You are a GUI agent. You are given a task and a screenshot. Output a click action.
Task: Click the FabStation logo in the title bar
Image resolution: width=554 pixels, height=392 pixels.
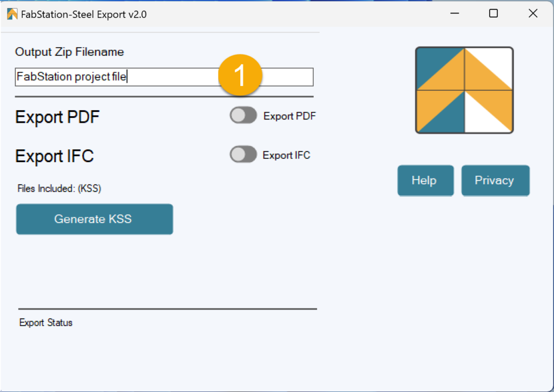point(12,13)
